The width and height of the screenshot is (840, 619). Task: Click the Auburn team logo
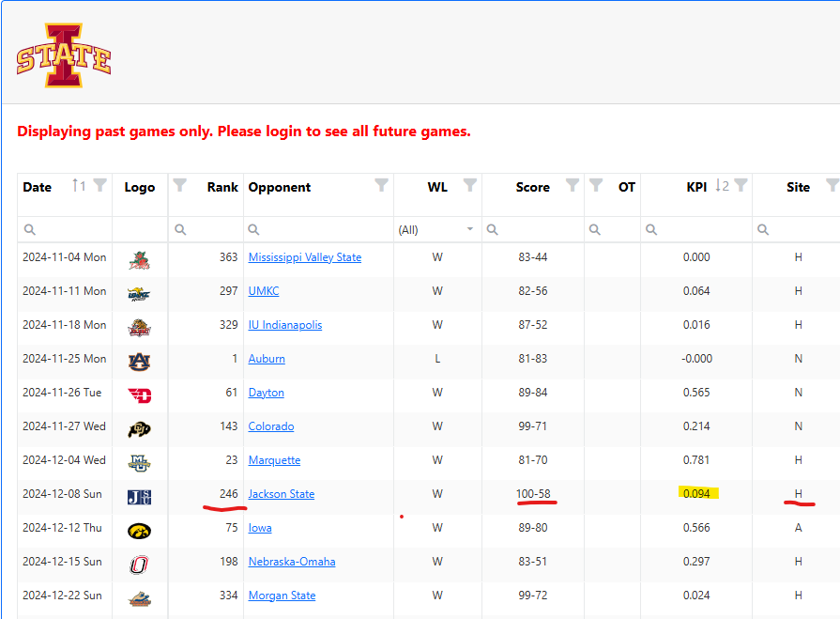pos(139,362)
